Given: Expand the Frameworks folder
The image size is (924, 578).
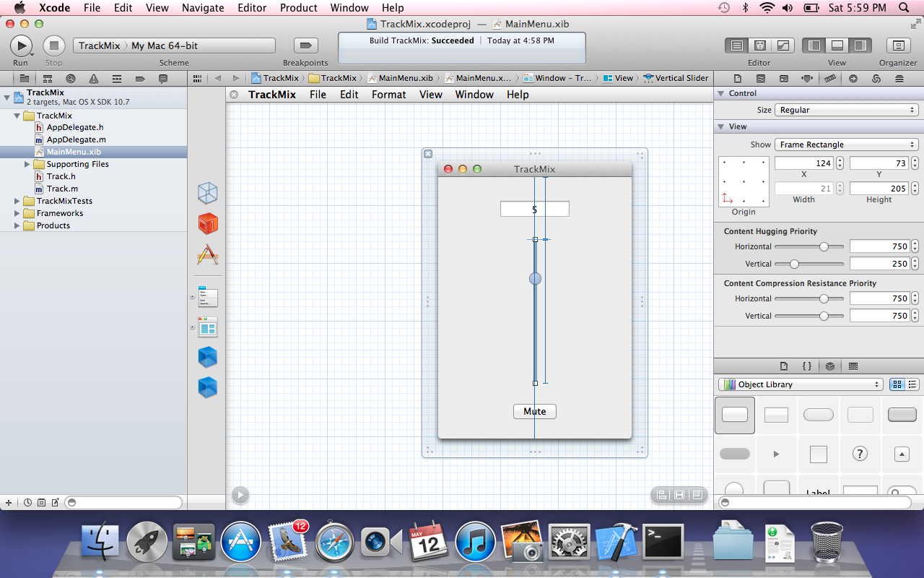Looking at the screenshot, I should coord(17,213).
